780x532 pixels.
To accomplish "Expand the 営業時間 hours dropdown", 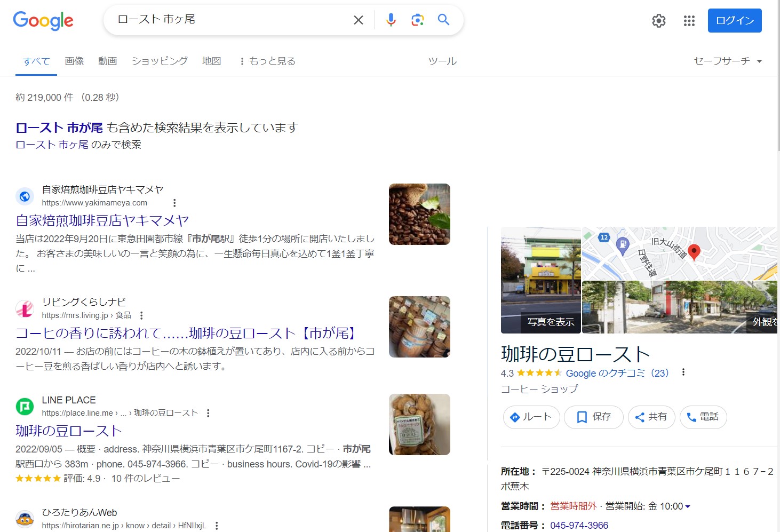I will click(688, 506).
